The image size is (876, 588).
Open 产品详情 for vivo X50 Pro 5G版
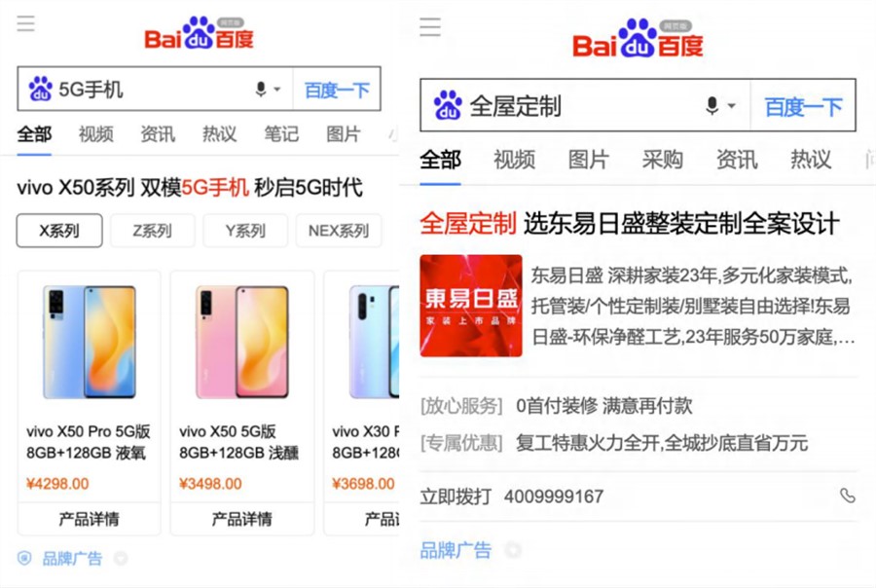coord(89,519)
